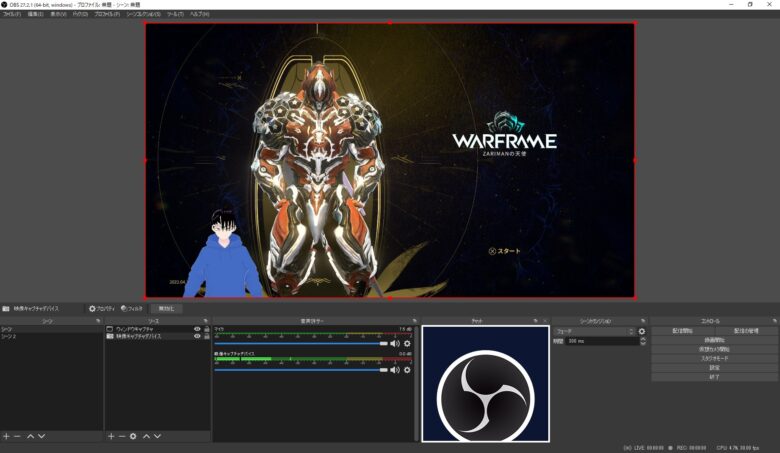
Task: Pop out the controls dock icon
Action: pyautogui.click(x=775, y=321)
